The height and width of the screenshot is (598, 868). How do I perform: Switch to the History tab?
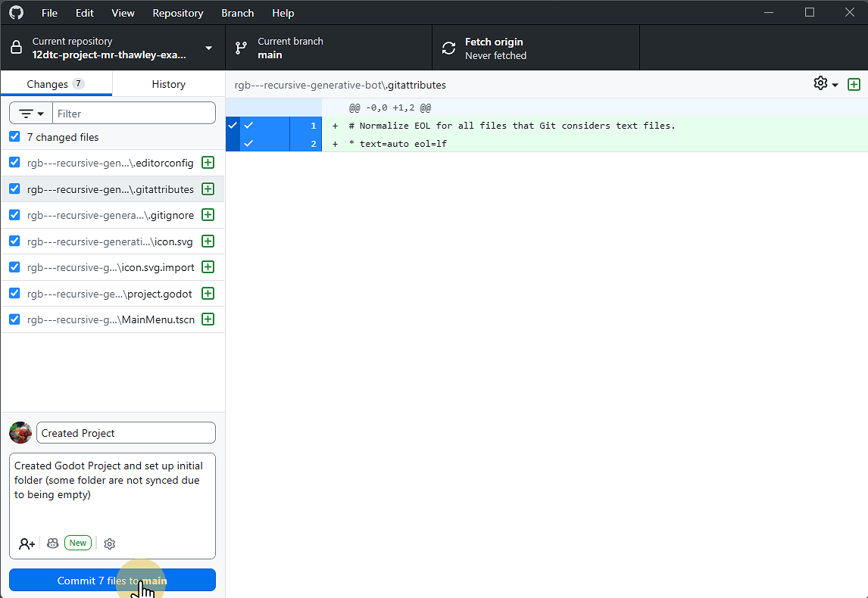point(168,84)
